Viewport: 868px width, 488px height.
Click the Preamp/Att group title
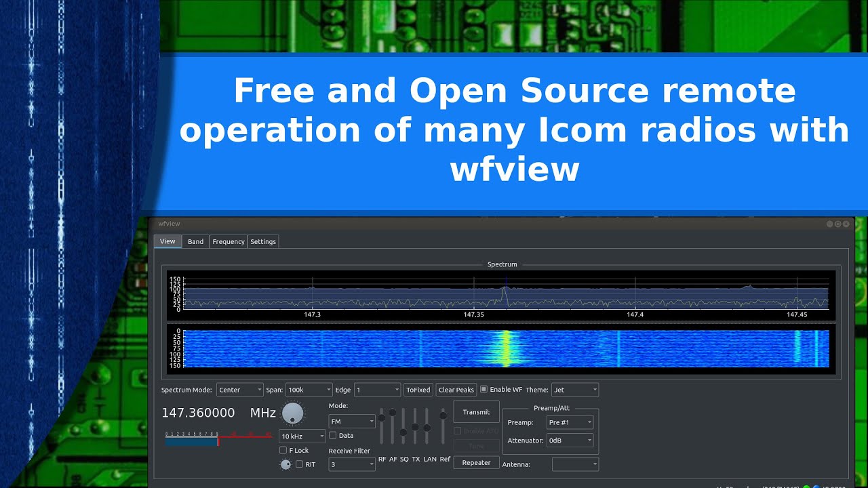click(x=551, y=408)
